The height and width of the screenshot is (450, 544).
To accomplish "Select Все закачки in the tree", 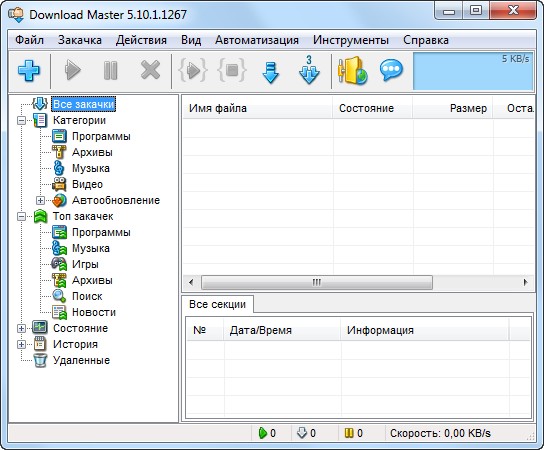I will click(x=83, y=104).
